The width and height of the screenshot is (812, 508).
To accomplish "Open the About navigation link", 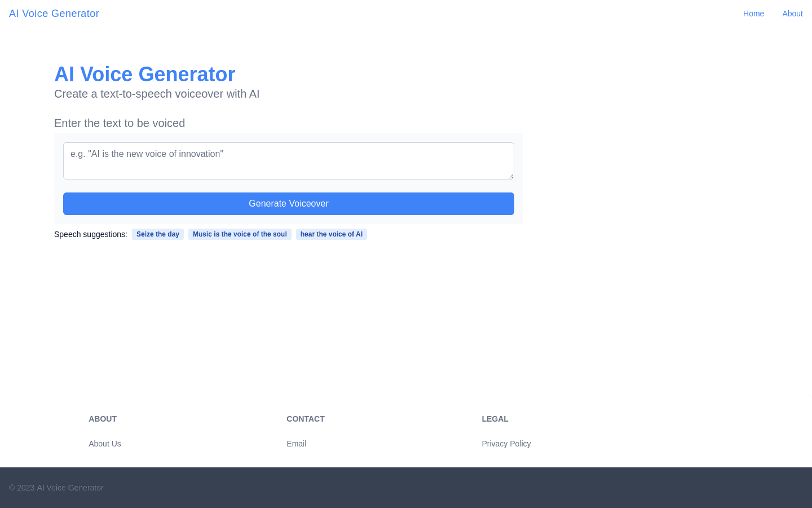I will coord(792,14).
